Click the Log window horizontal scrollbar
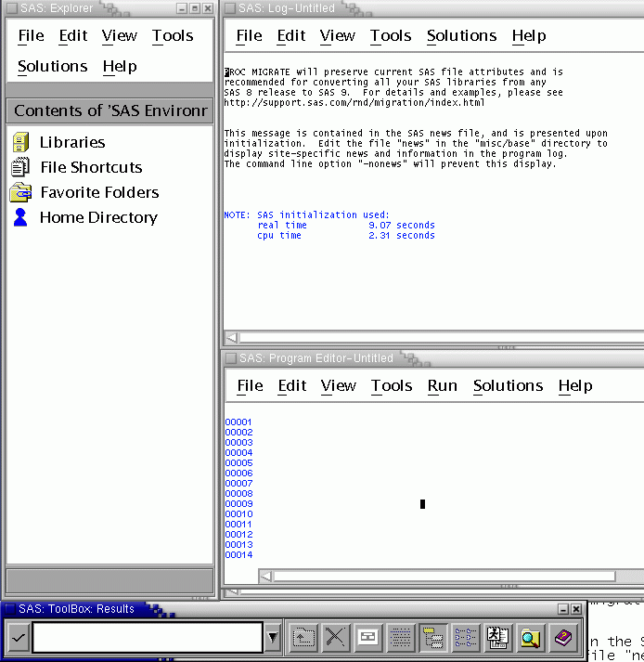The image size is (644, 662). (x=436, y=338)
